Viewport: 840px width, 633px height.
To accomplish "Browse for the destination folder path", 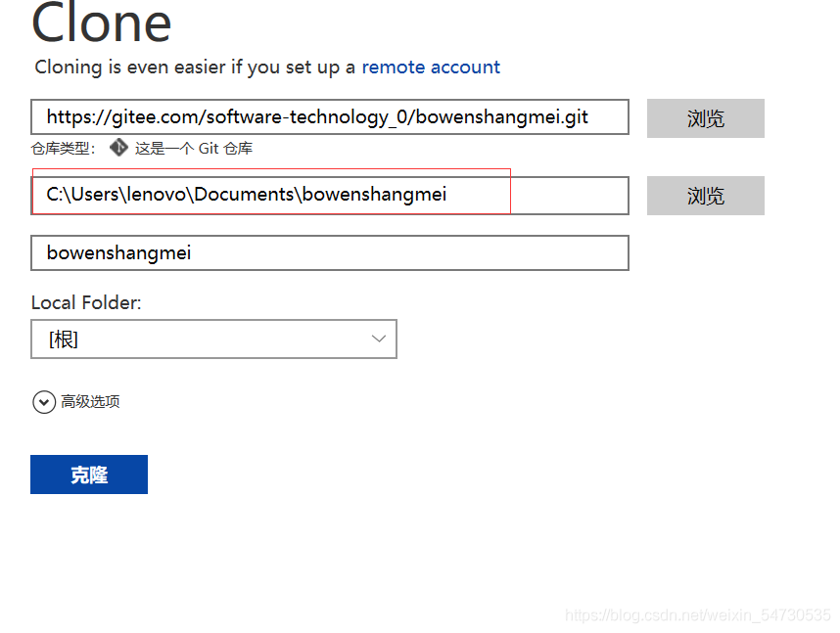I will click(x=706, y=196).
